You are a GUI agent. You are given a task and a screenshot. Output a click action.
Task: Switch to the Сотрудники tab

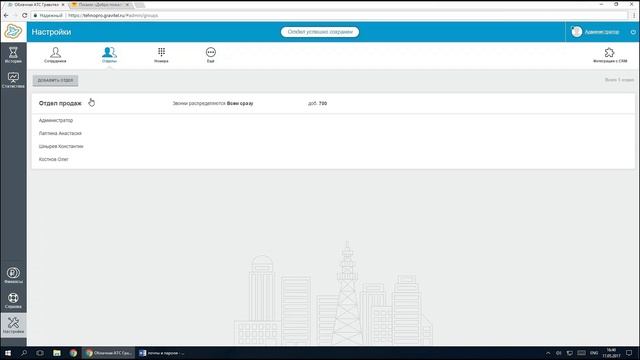(55, 55)
